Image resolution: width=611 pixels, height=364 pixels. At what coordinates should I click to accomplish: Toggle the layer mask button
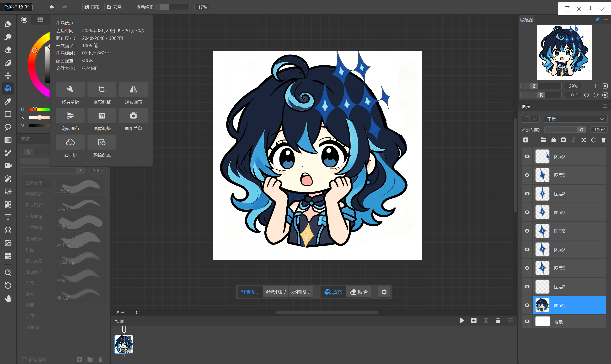(x=563, y=140)
